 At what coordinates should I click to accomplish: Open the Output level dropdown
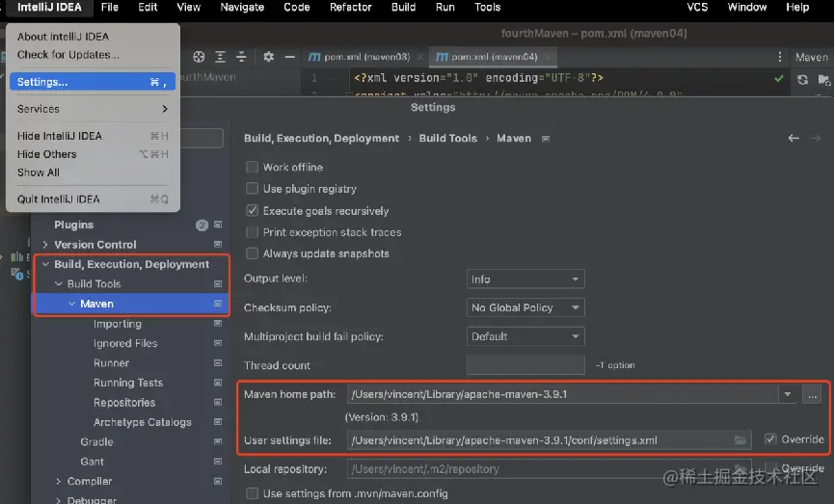coord(525,279)
